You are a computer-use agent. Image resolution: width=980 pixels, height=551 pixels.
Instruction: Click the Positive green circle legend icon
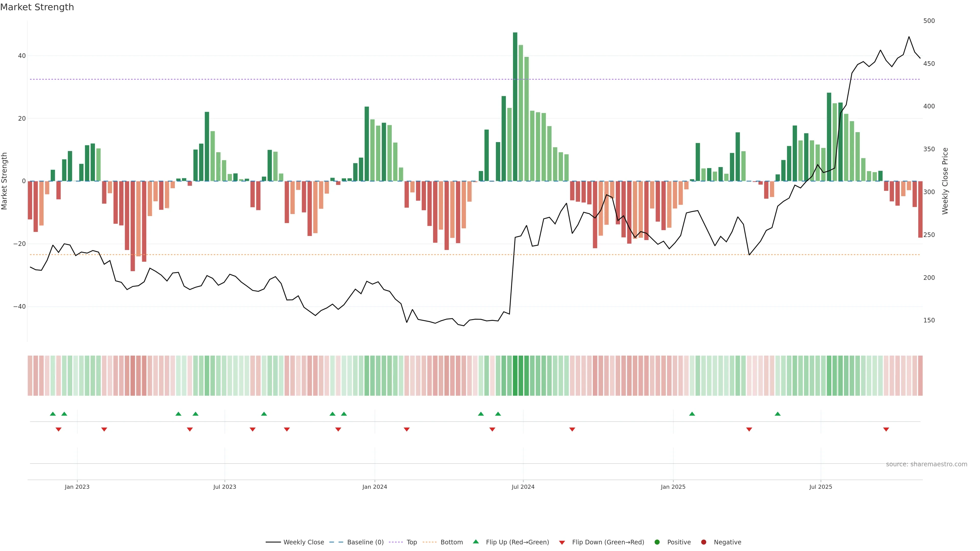[657, 542]
